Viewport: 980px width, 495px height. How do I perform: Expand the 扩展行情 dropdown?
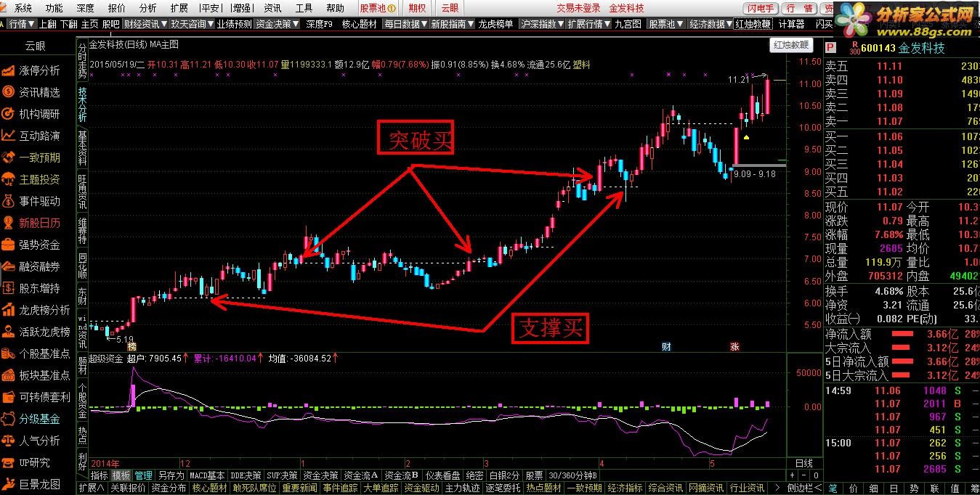click(x=588, y=24)
